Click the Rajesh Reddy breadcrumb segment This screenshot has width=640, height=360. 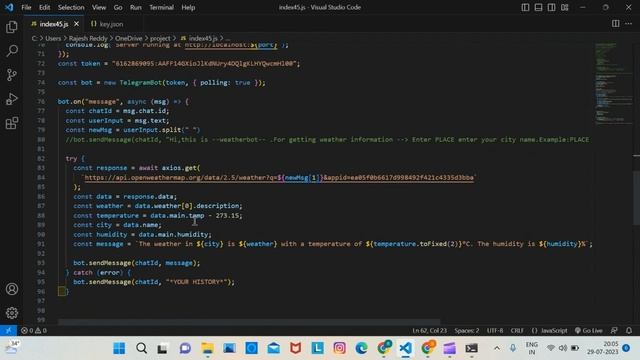tap(88, 38)
